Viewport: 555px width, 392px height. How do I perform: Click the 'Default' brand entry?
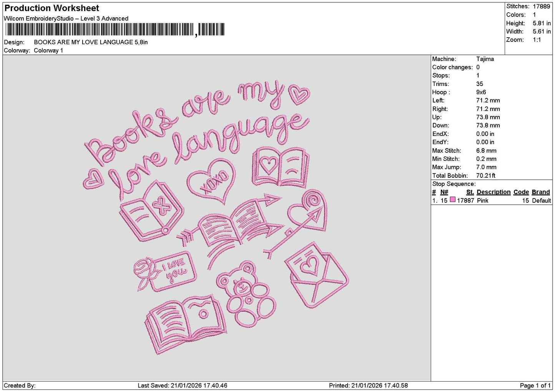(x=542, y=201)
